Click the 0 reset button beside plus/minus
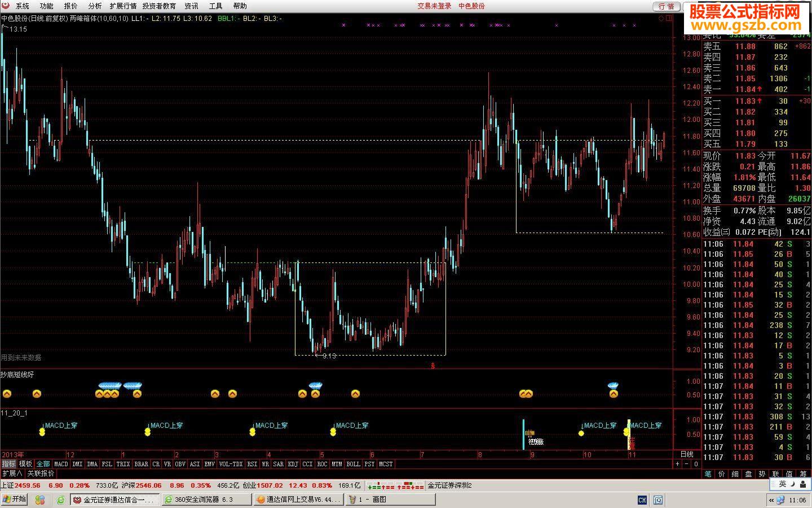The image size is (812, 508). [696, 464]
